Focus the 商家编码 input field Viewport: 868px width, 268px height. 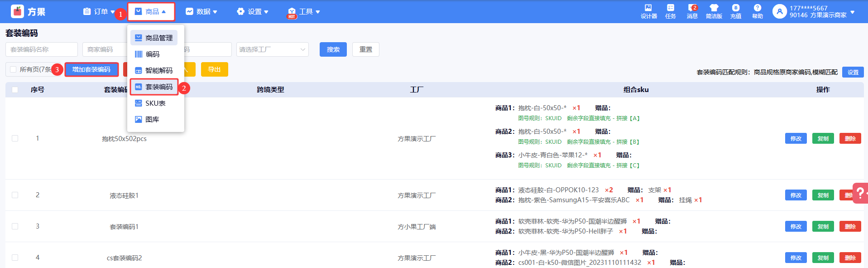click(104, 49)
